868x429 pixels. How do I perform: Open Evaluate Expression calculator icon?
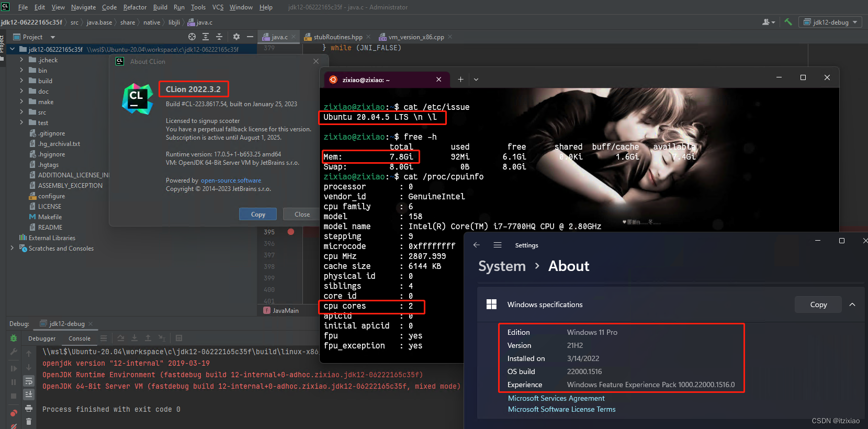coord(179,338)
